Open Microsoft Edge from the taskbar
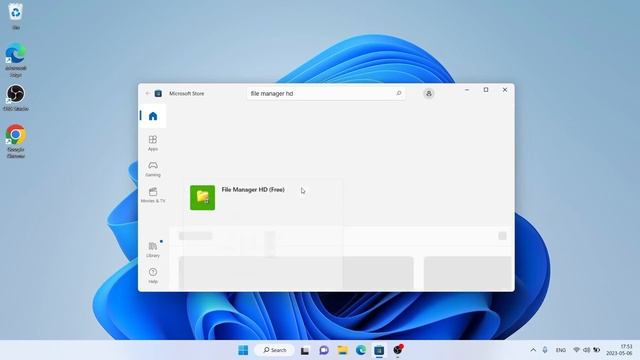 point(361,350)
